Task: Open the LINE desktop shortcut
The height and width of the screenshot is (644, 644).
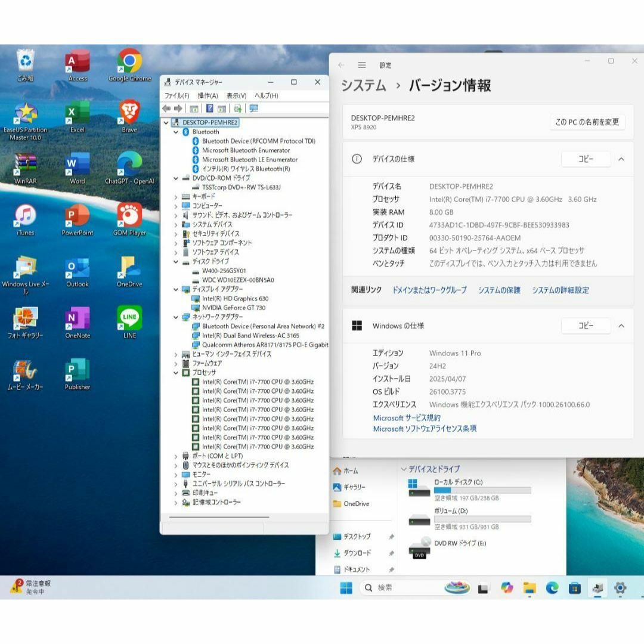Action: tap(129, 323)
